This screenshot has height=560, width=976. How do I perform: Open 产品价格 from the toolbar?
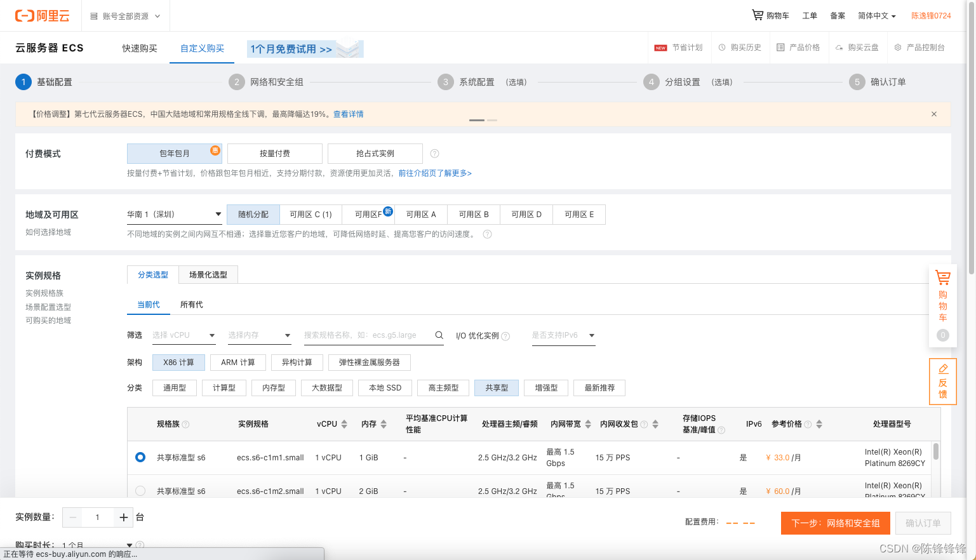coord(799,47)
